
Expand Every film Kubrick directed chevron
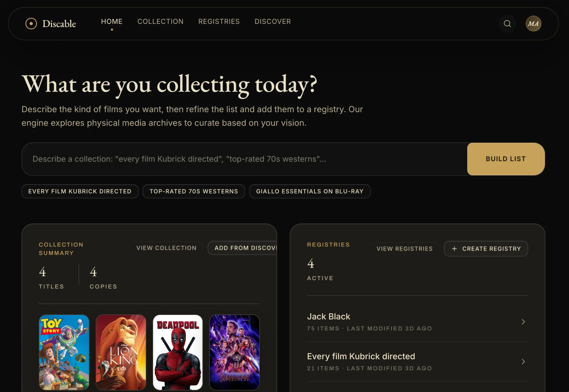[523, 362]
